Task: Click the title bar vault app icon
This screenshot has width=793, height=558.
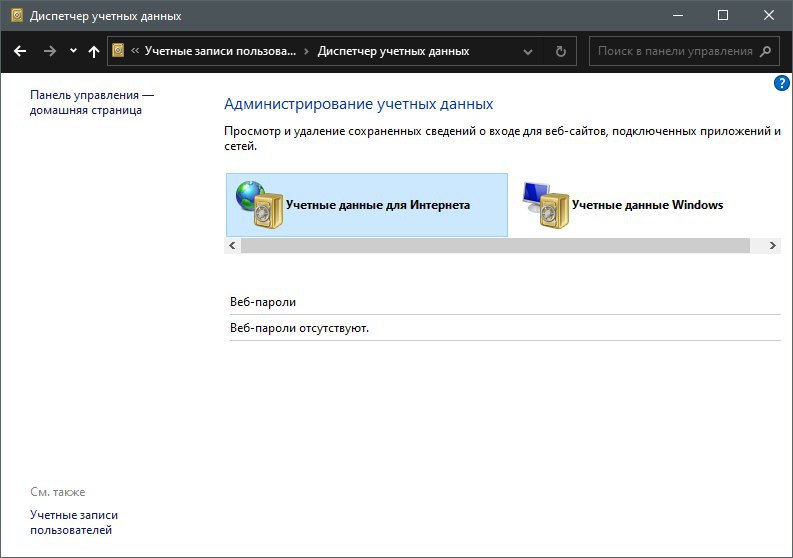Action: point(17,16)
